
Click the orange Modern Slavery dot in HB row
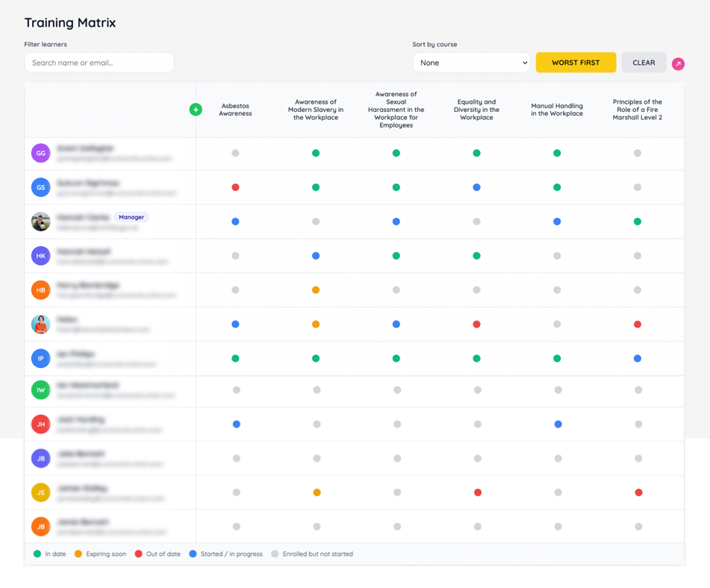click(316, 290)
